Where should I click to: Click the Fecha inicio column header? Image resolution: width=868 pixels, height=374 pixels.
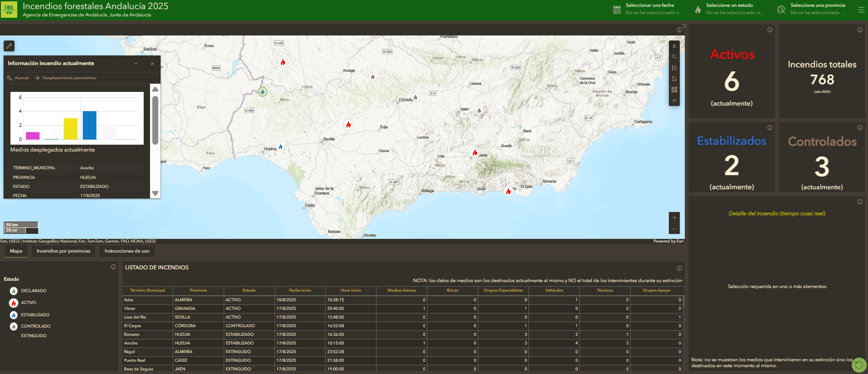pyautogui.click(x=300, y=290)
